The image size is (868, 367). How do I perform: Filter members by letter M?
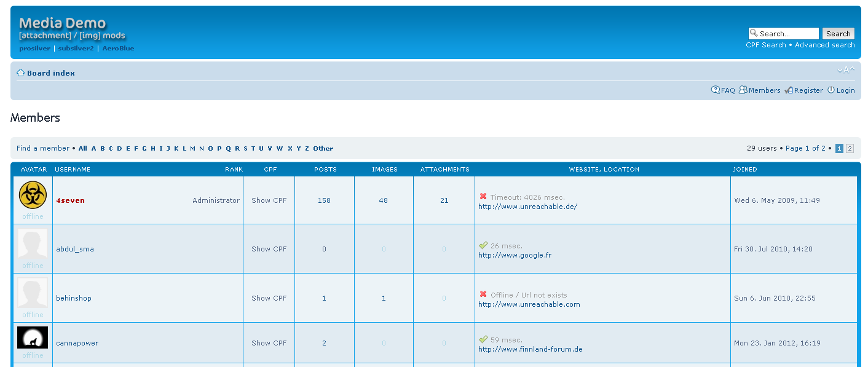[x=192, y=148]
